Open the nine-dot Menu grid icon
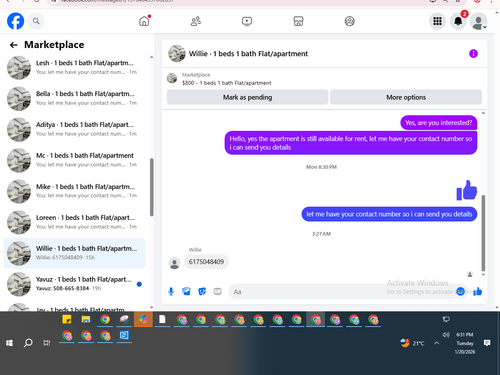The width and height of the screenshot is (500, 375). pos(437,21)
